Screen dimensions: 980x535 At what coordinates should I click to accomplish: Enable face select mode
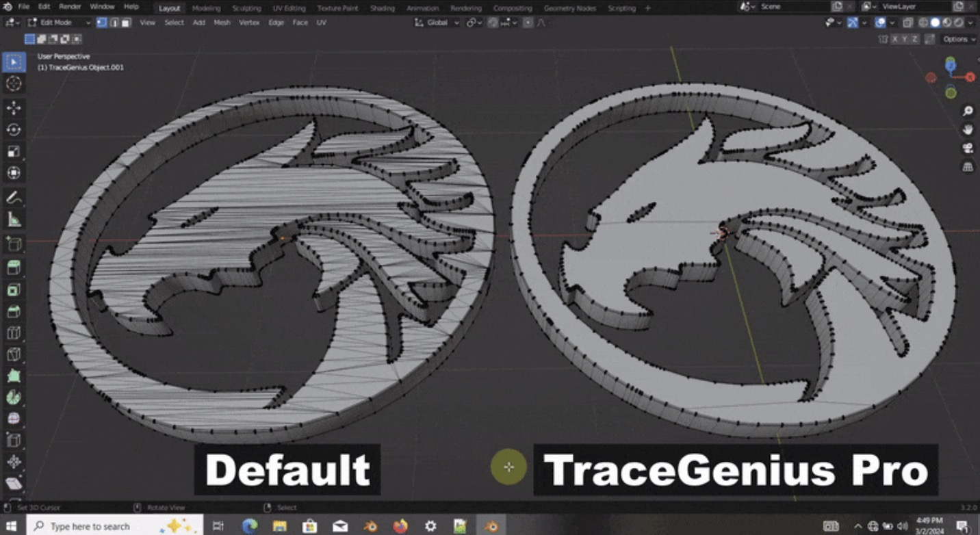(x=126, y=23)
